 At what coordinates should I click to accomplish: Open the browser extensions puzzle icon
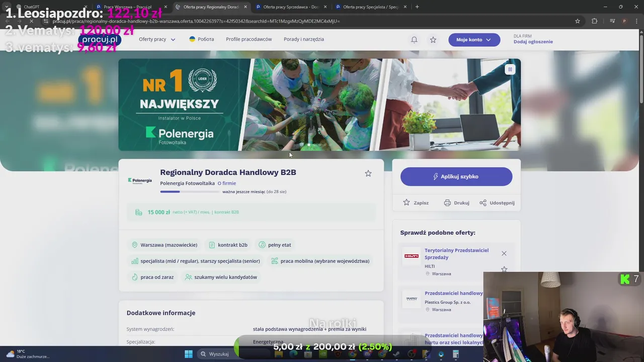(595, 21)
